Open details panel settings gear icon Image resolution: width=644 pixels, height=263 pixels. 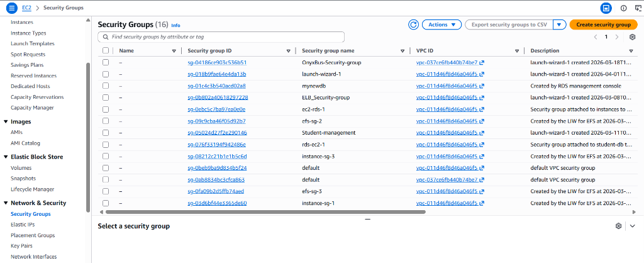tap(619, 226)
